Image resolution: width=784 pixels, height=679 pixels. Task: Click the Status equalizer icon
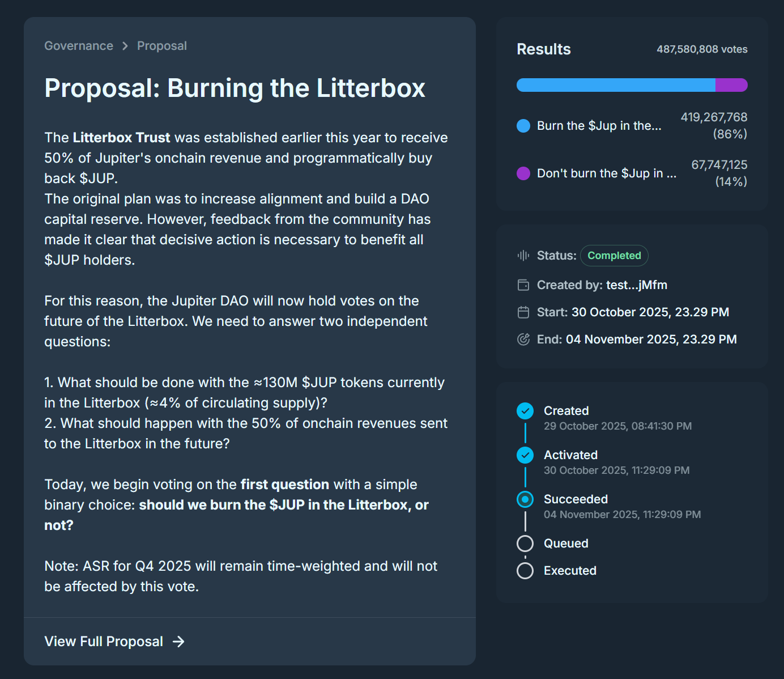pos(523,256)
